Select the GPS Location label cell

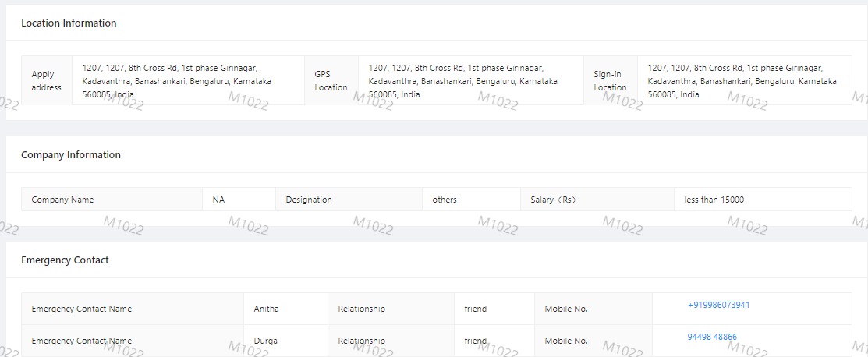tap(331, 81)
